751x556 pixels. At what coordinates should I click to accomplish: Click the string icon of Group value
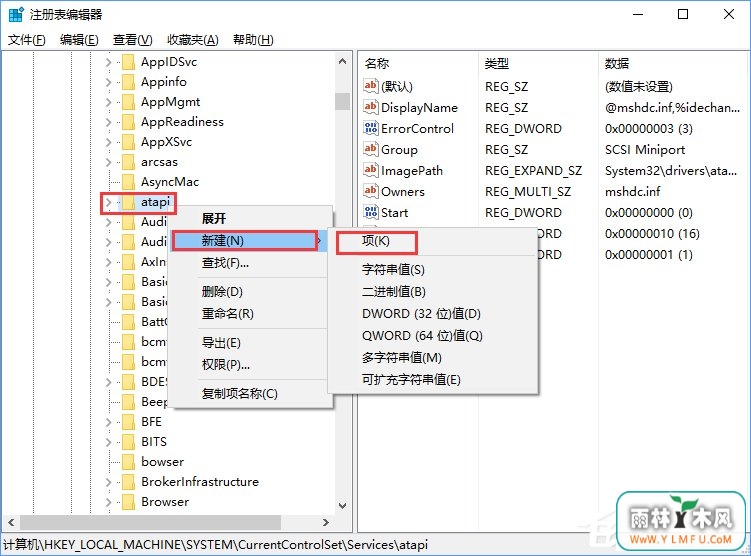(371, 149)
